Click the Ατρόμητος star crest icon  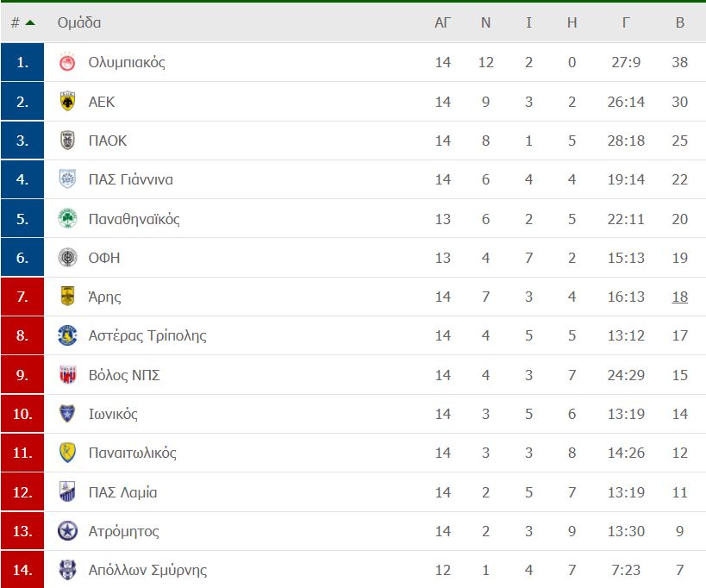[x=67, y=531]
